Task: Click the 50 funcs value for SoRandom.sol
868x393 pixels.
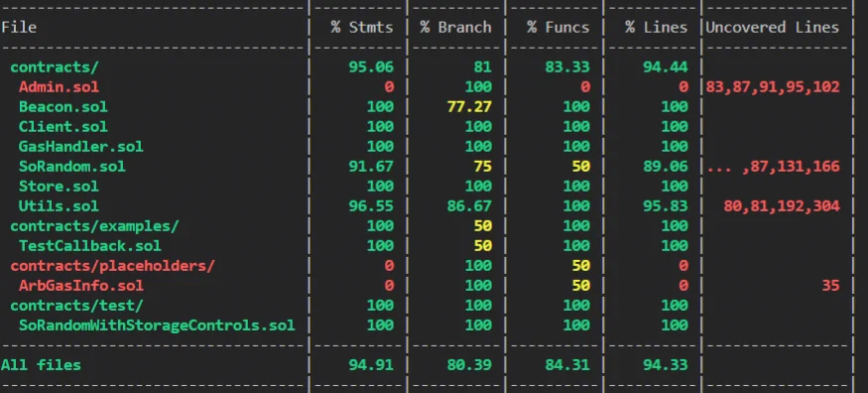Action: click(580, 167)
